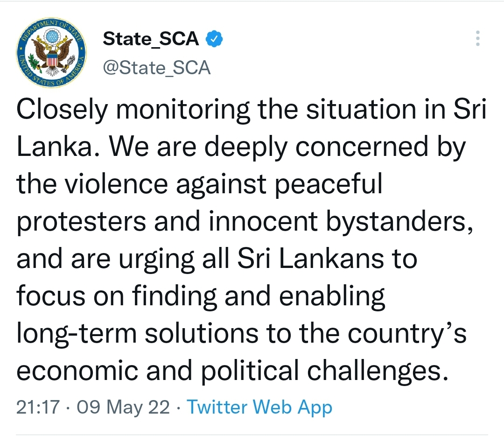Click the "economic and political challenges" line
Viewport: 504px width, 436px height.
pos(232,371)
